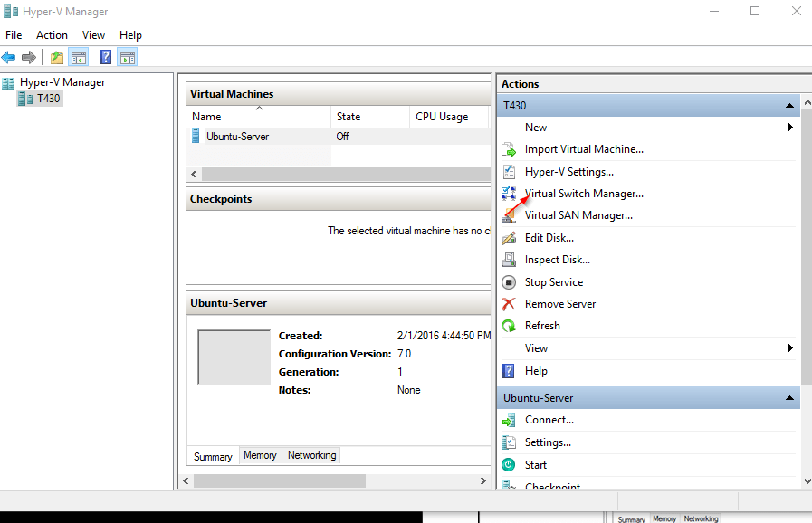Click the Inspect Disk icon
812x523 pixels.
509,260
